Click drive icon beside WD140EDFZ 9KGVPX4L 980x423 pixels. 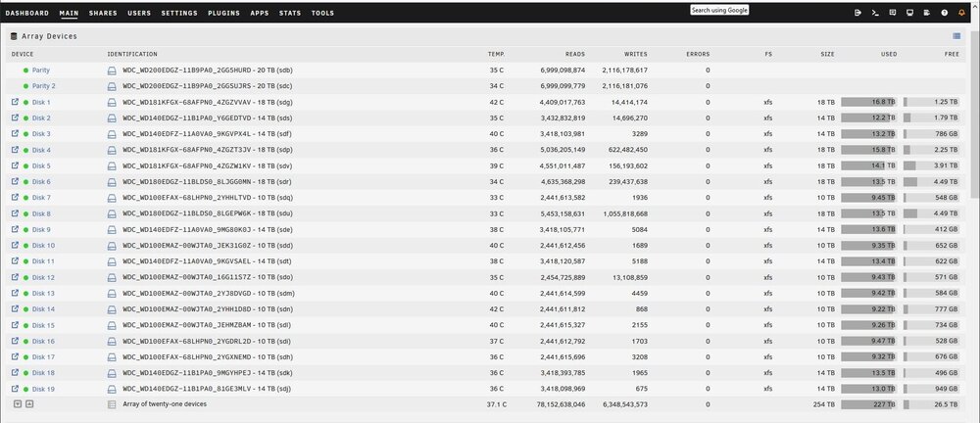coord(112,134)
